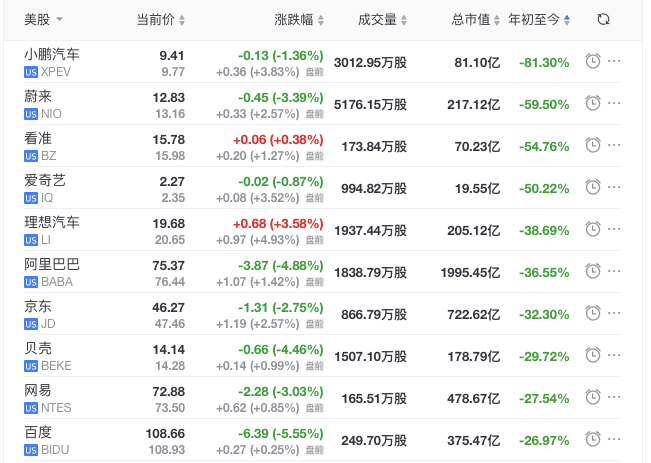The height and width of the screenshot is (463, 651).
Task: Open more options for 看准 BZ
Action: (615, 145)
